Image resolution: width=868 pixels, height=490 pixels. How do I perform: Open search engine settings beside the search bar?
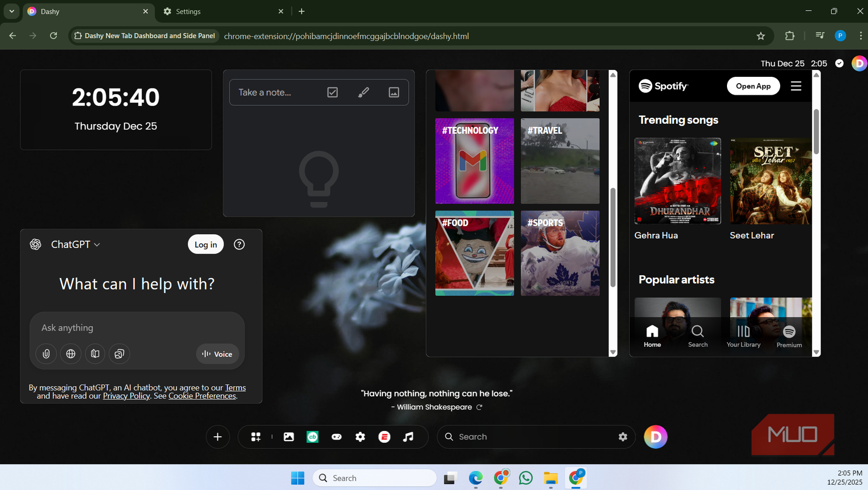[623, 437]
